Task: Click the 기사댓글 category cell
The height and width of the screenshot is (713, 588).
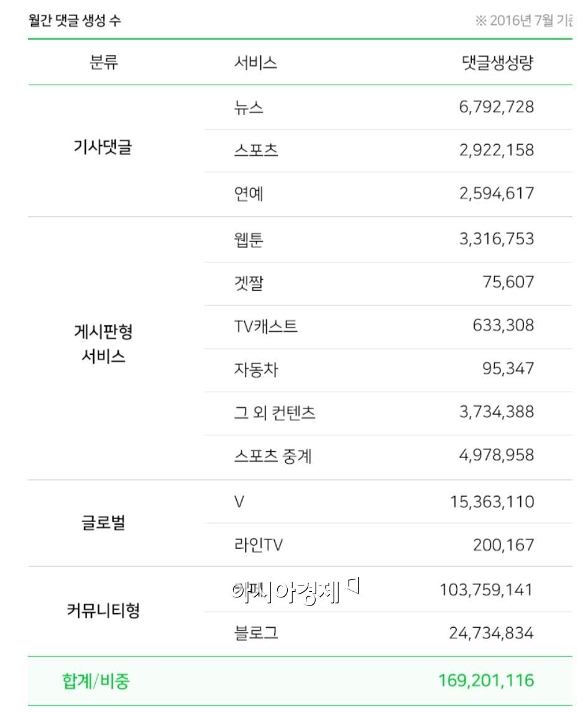Action: pyautogui.click(x=103, y=148)
